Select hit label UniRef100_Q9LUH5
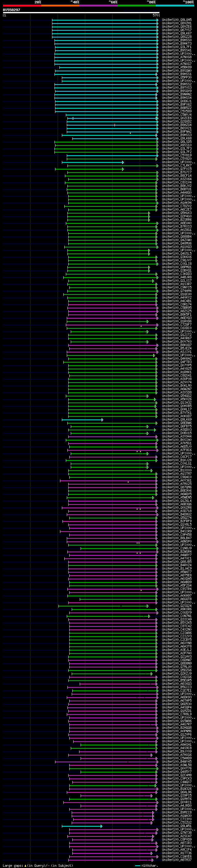 coord(177,20)
